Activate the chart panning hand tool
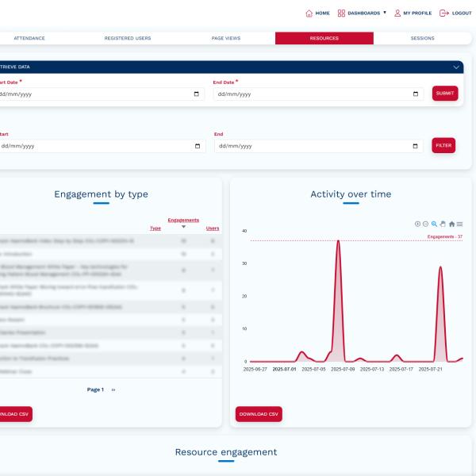 (x=443, y=224)
